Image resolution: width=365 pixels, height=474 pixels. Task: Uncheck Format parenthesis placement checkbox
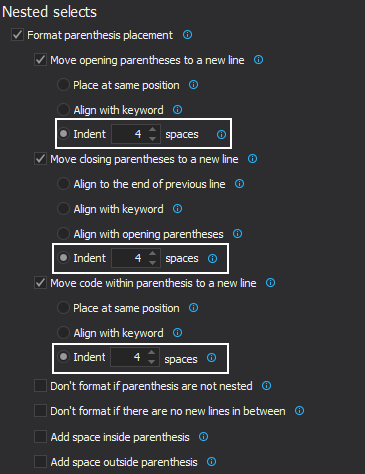[17, 35]
